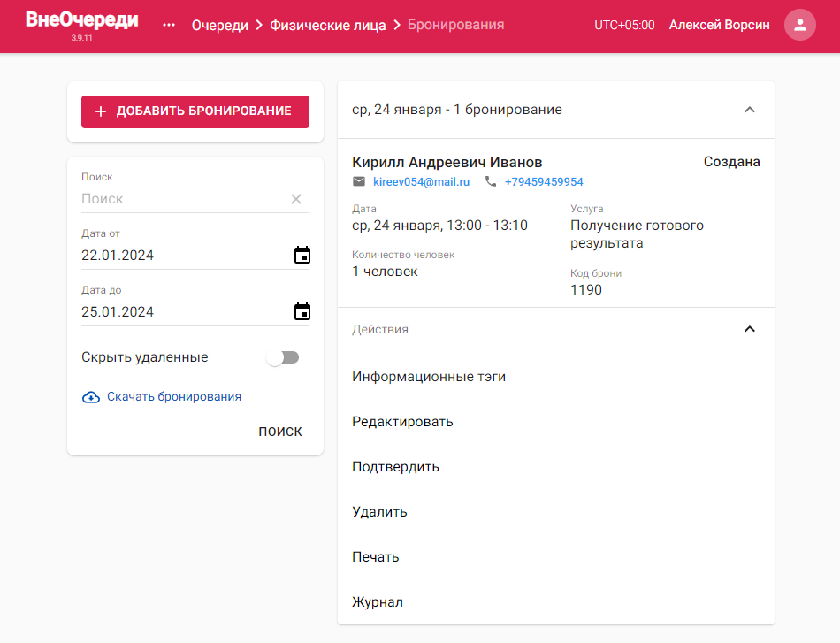Click timezone 'UTC+05:00'
Viewport: 840px width, 643px height.
(624, 25)
